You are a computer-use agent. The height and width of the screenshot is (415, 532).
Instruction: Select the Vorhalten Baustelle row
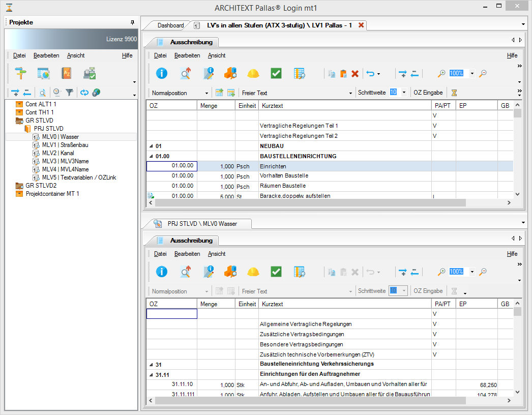tap(330, 176)
